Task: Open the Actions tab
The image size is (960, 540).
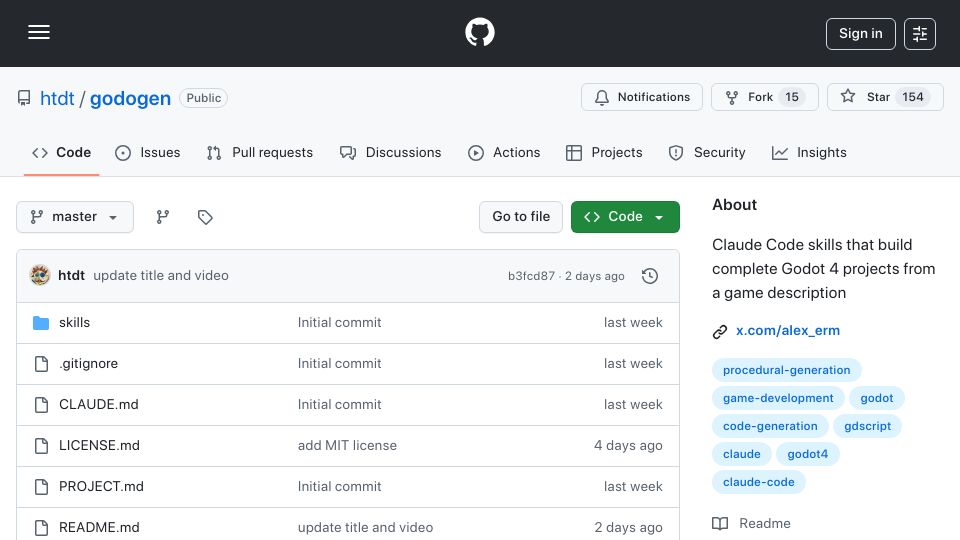Action: click(504, 152)
